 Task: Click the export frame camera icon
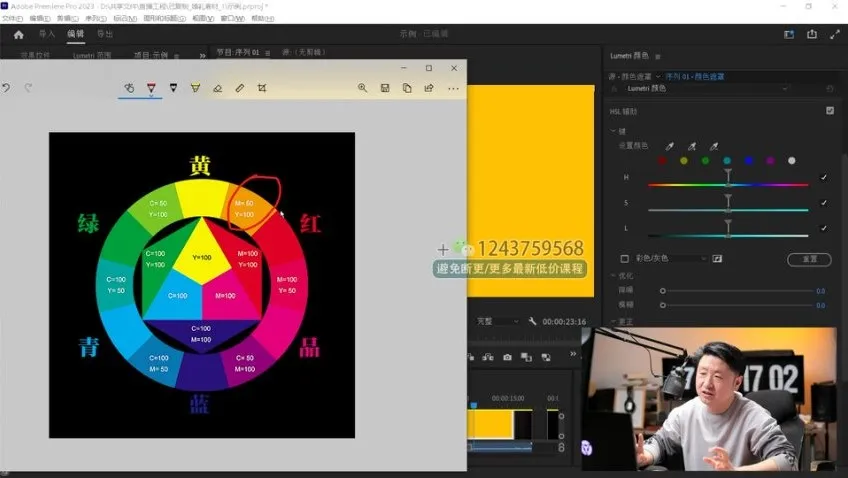coord(507,357)
